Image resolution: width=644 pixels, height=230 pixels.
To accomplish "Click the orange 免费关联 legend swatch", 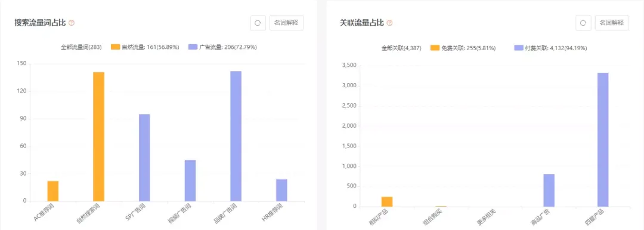I will (x=435, y=48).
